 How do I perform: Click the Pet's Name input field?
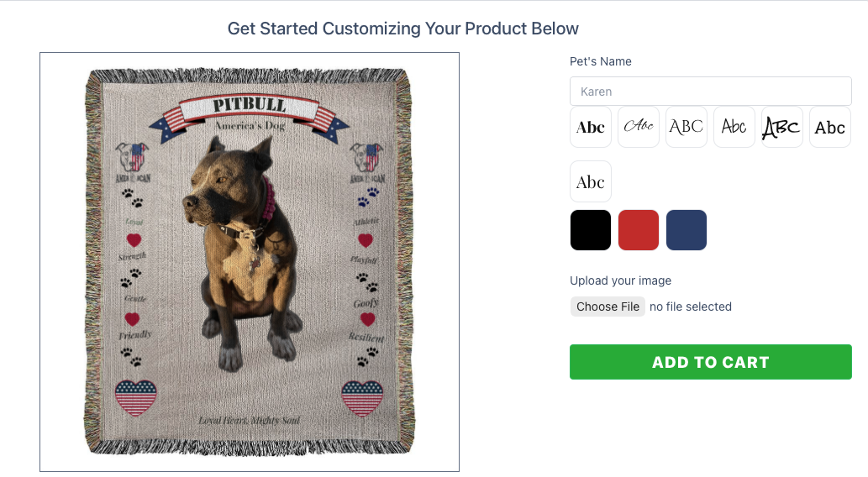(710, 92)
